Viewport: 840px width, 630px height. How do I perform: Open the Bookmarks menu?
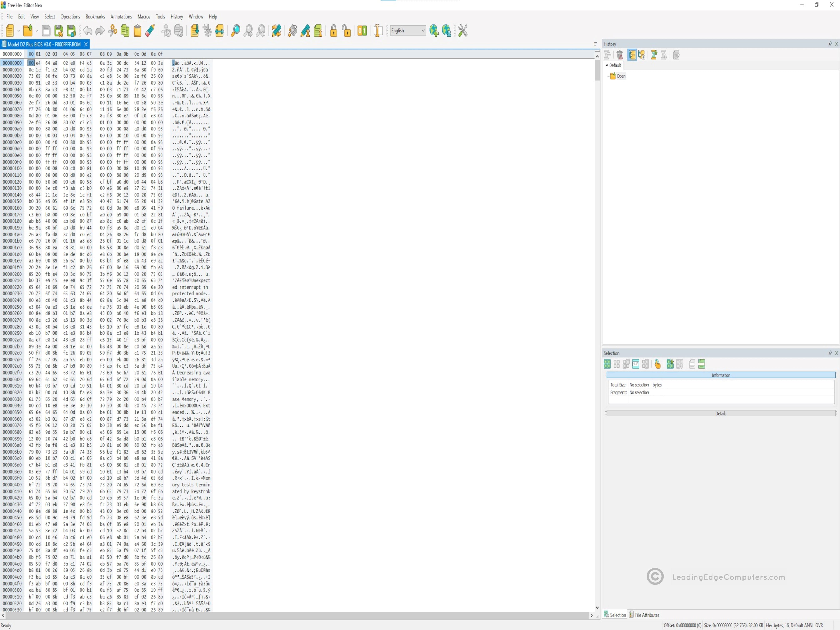(95, 17)
